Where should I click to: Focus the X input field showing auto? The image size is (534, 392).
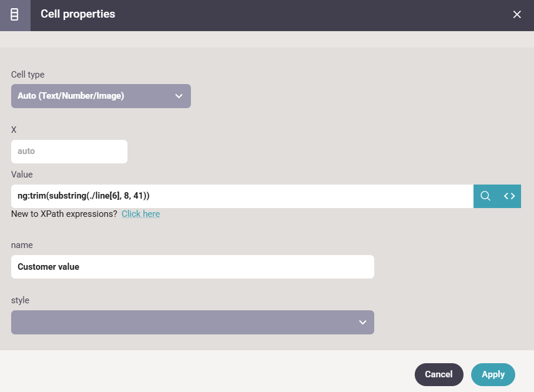(x=69, y=152)
